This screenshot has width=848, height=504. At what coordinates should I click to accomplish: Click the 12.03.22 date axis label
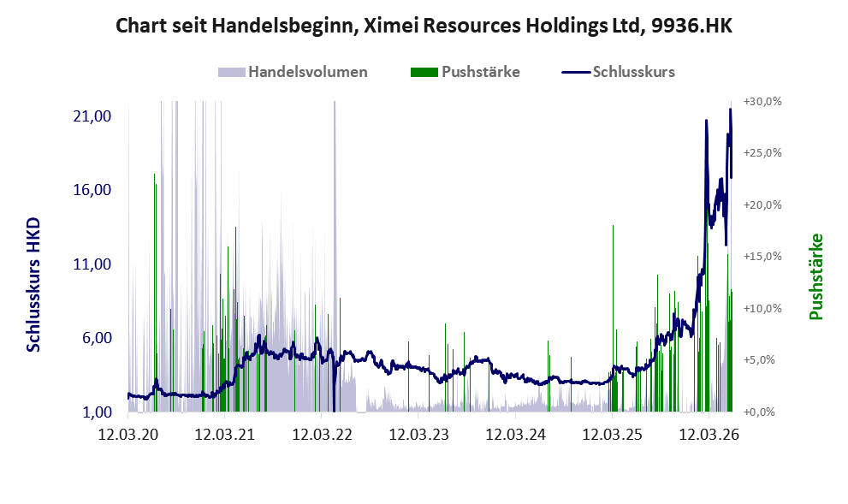[322, 435]
